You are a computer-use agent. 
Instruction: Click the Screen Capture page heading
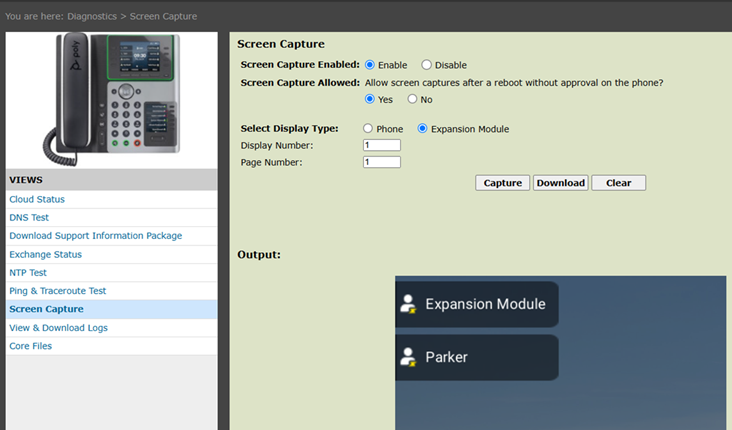pos(281,44)
